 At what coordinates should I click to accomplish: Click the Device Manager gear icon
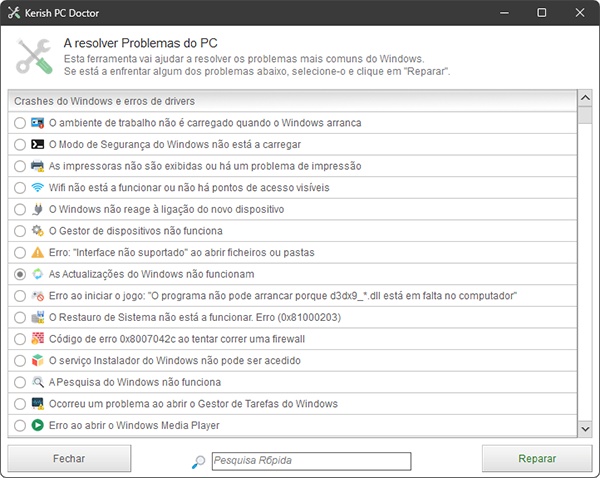click(x=38, y=231)
